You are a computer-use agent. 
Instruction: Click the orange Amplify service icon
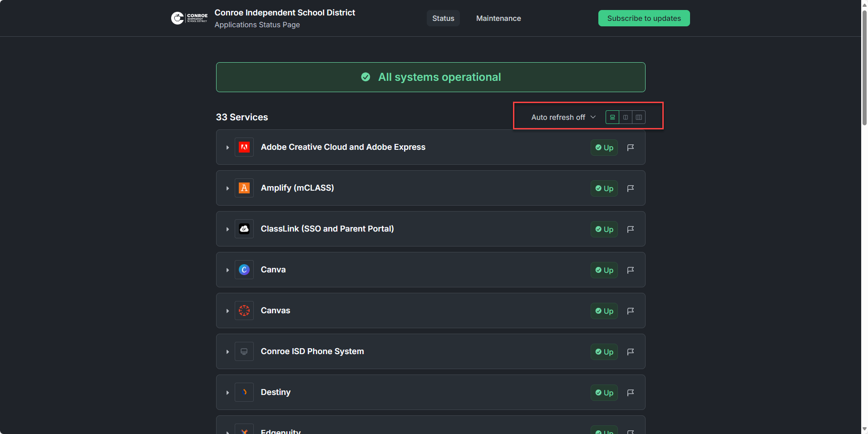point(244,188)
